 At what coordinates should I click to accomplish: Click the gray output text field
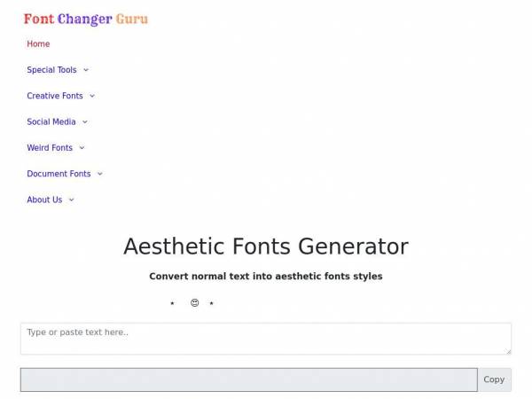(248, 379)
